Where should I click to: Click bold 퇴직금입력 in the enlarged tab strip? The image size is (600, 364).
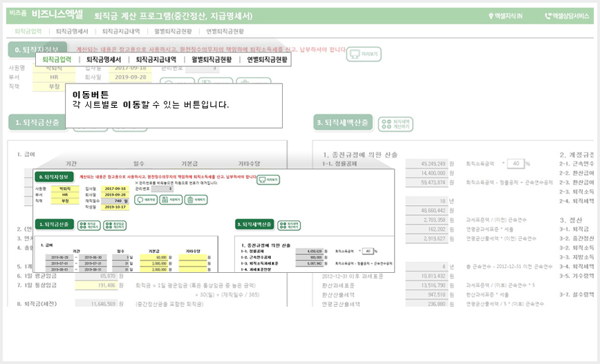point(57,59)
